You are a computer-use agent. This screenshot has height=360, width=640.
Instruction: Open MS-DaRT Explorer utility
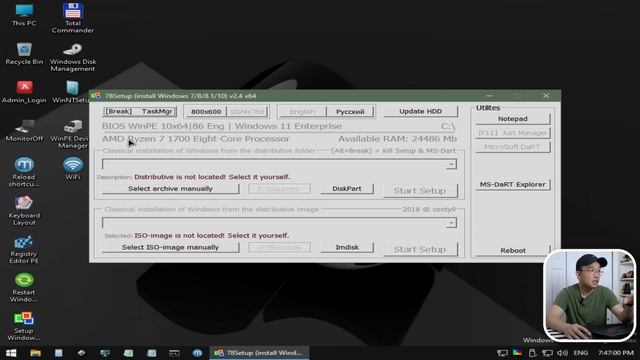513,184
